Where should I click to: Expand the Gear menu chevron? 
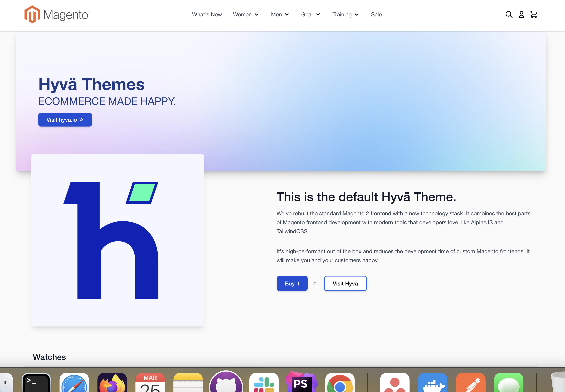pyautogui.click(x=318, y=14)
